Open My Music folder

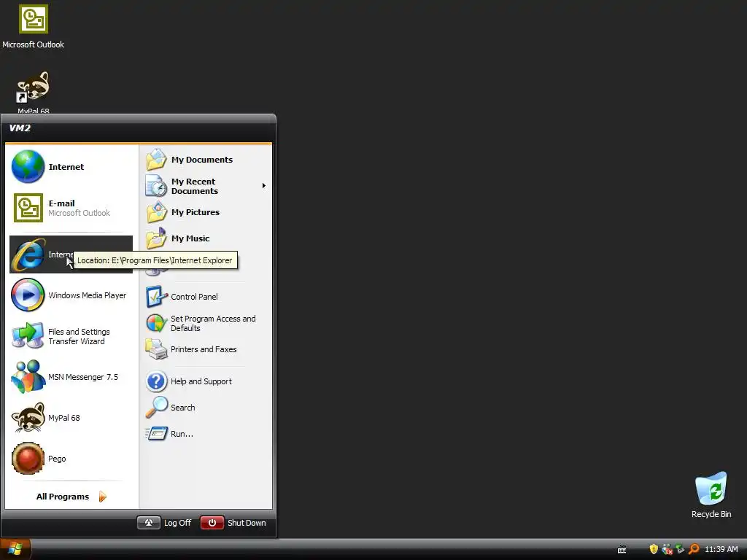click(206, 238)
